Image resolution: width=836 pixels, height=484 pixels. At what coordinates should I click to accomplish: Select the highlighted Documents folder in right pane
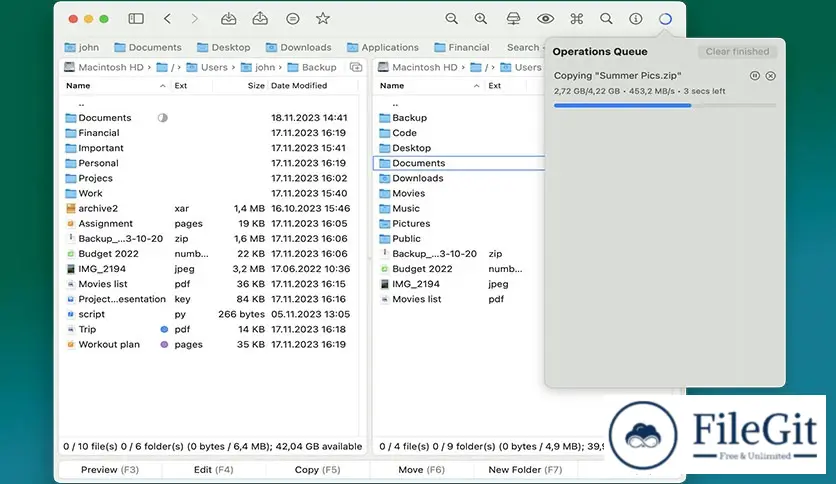[460, 163]
